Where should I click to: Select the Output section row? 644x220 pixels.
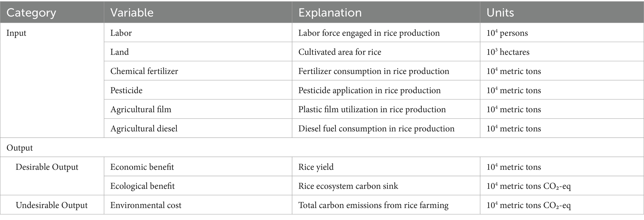coord(20,148)
